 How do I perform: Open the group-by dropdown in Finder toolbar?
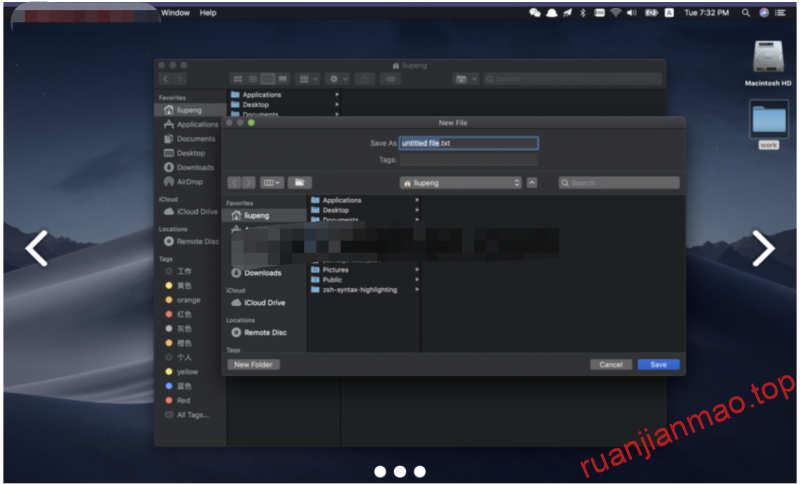click(308, 79)
